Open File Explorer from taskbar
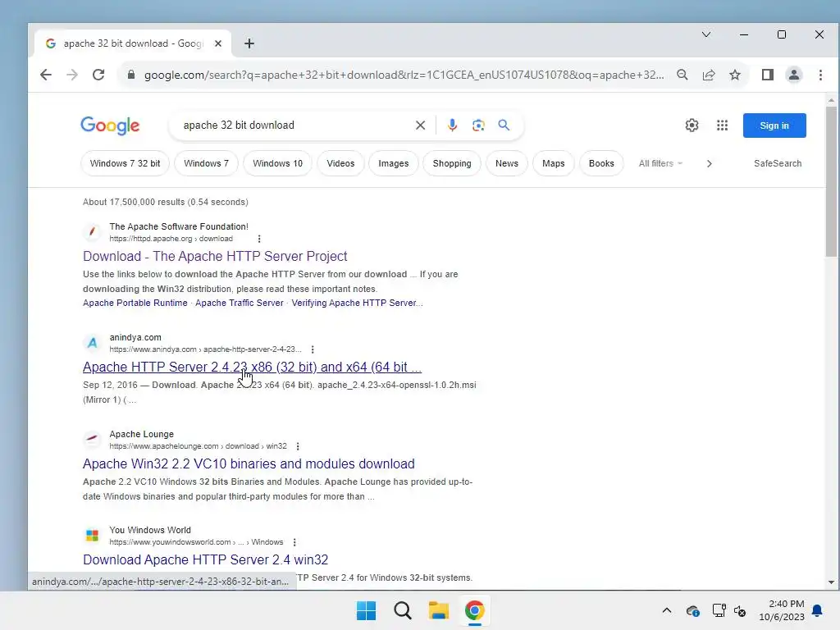840x630 pixels. (438, 610)
